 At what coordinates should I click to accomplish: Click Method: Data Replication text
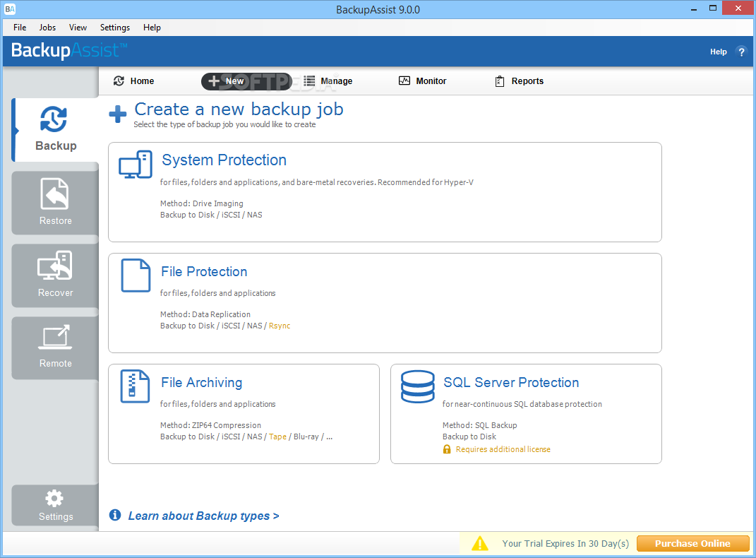coord(205,314)
